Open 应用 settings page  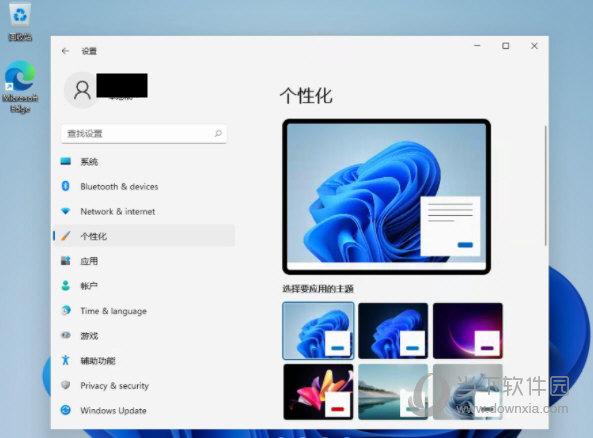144,261
